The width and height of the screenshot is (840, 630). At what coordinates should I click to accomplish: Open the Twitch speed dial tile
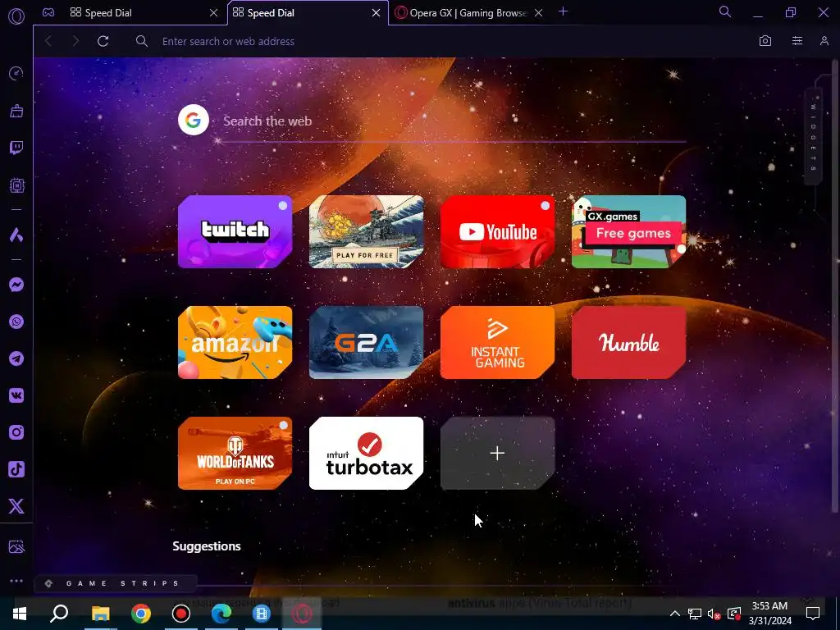(235, 231)
